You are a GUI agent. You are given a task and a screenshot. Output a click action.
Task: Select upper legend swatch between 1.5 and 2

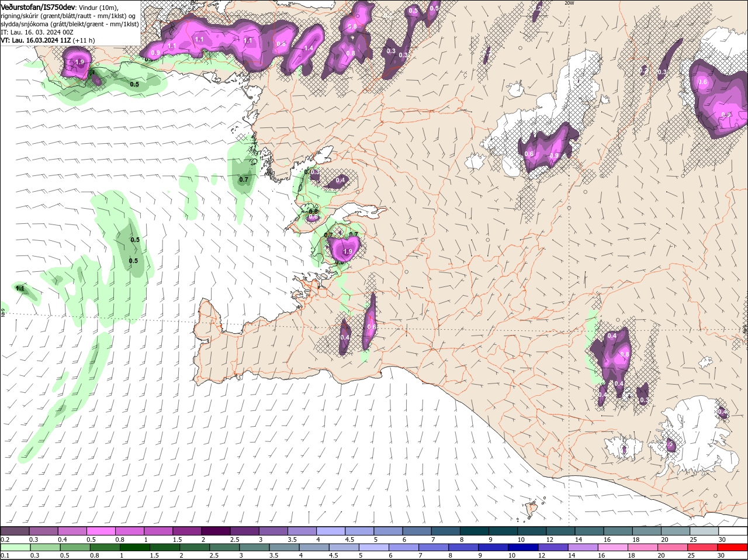pyautogui.click(x=187, y=531)
